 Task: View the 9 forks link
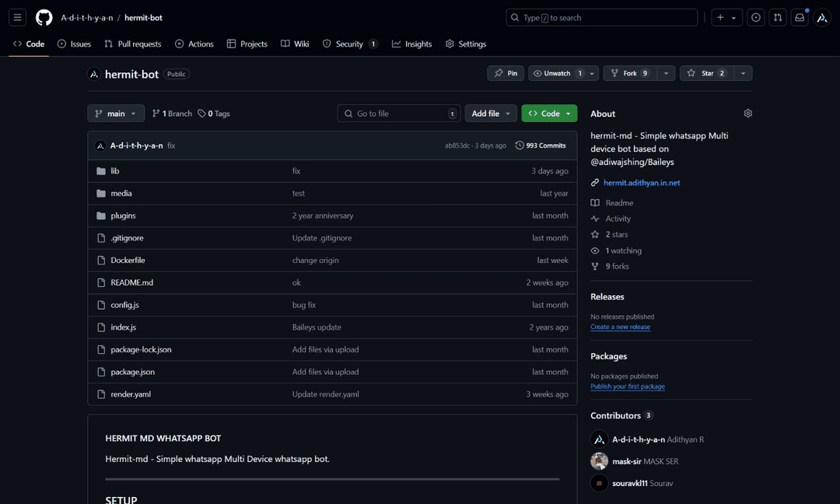(x=617, y=266)
